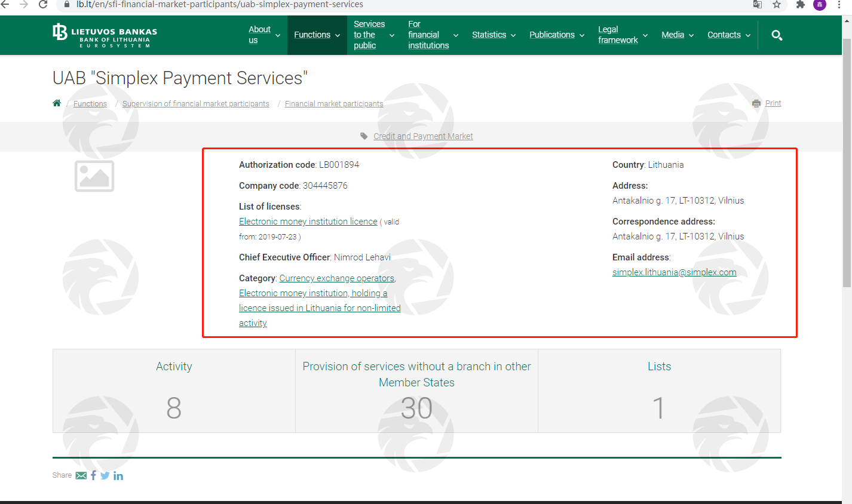Open Supervision of financial market participants breadcrumb
Image resolution: width=852 pixels, height=504 pixels.
tap(196, 103)
